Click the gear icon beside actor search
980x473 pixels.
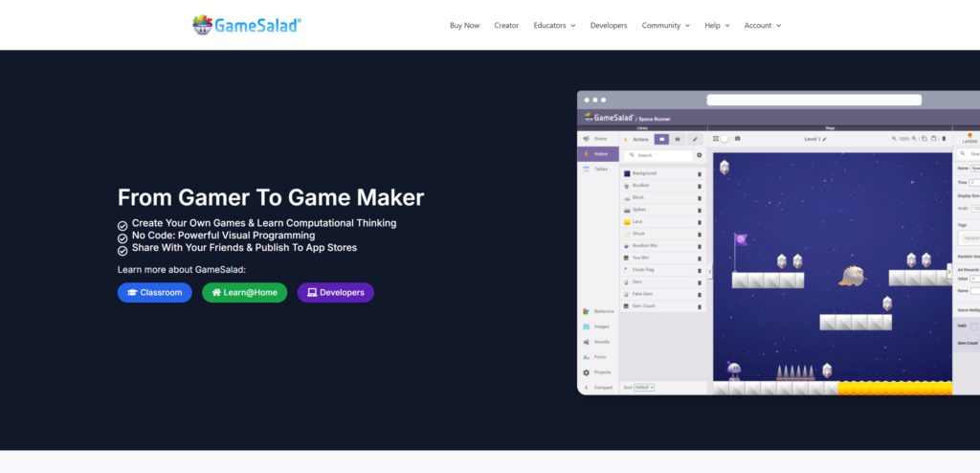(699, 155)
